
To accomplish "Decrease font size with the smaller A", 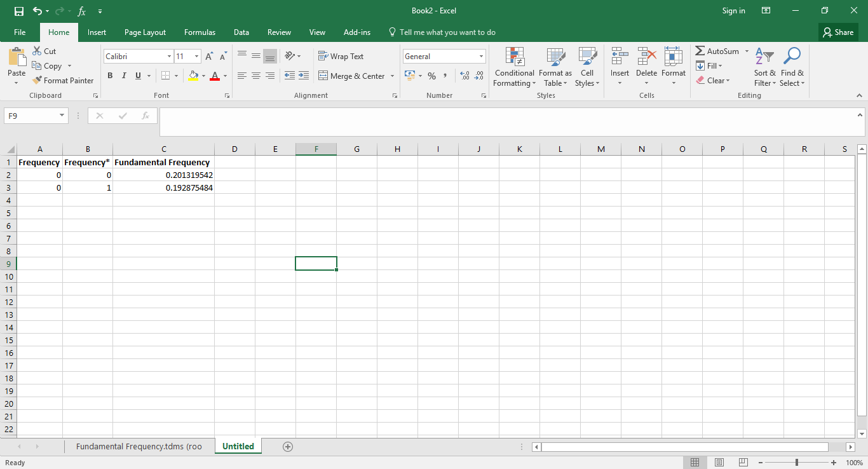I will point(222,57).
